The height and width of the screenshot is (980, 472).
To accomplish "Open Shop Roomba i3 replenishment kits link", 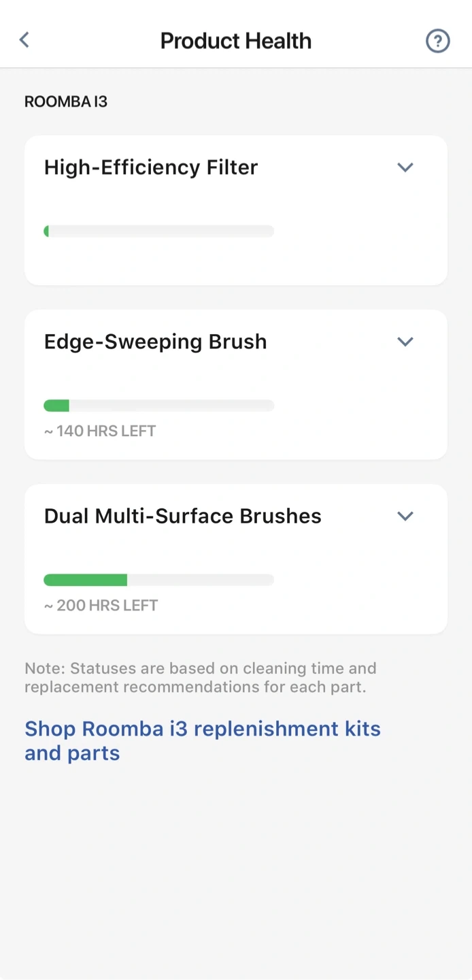I will pos(202,729).
